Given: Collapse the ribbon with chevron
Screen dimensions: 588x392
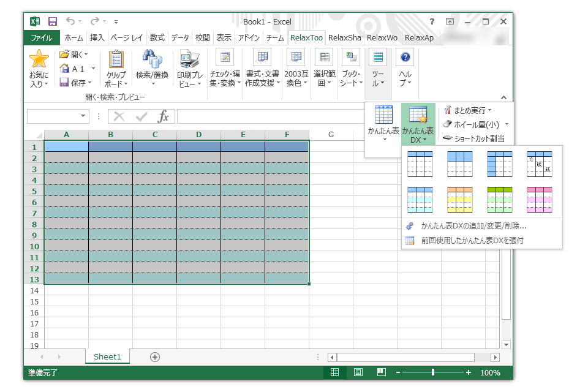Looking at the screenshot, I should (x=503, y=97).
